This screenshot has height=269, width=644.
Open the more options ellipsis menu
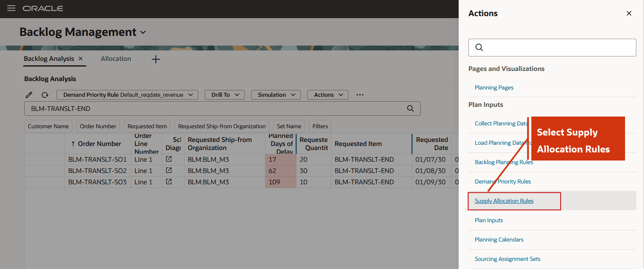(360, 95)
